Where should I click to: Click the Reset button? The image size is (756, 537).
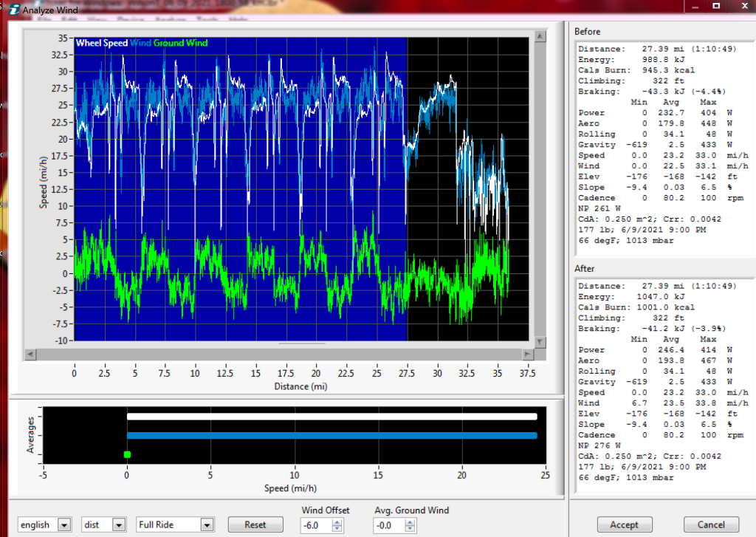255,524
